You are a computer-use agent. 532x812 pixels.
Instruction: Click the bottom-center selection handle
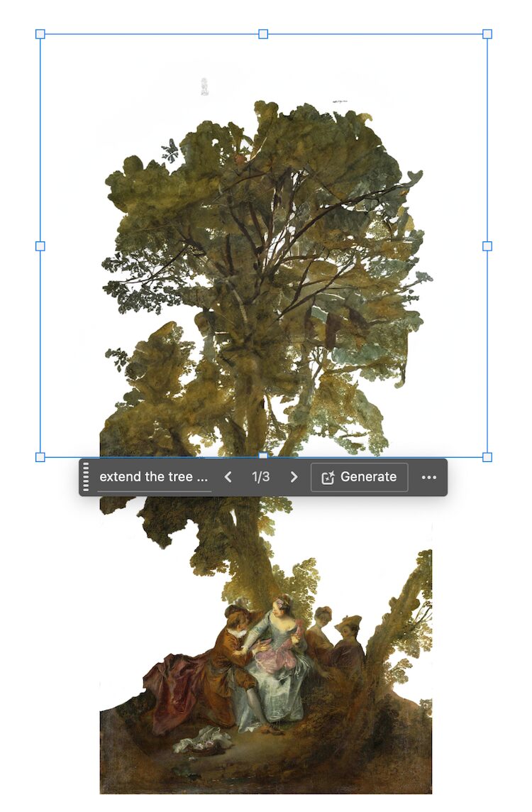[x=263, y=456]
